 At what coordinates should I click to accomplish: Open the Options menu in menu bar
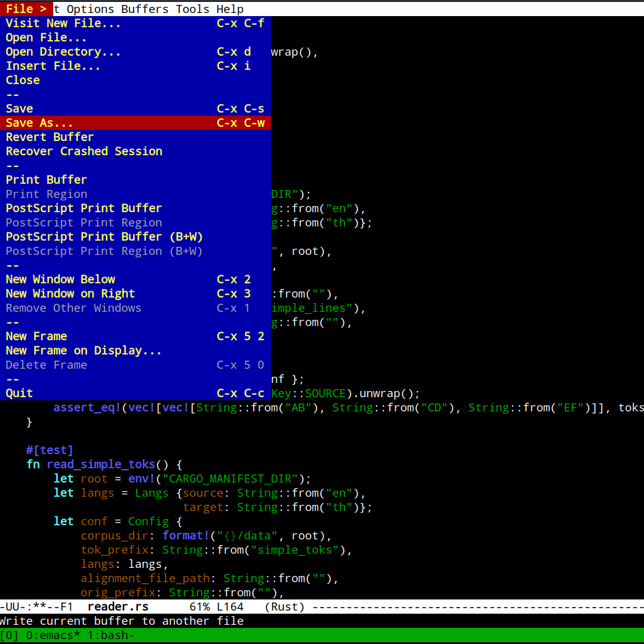[x=90, y=9]
